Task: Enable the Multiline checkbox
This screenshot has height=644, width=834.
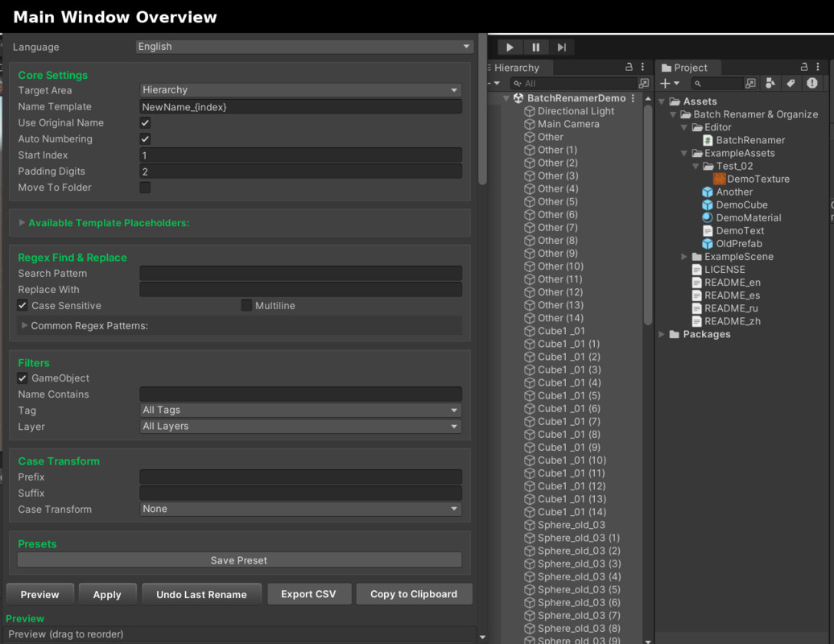Action: point(246,305)
